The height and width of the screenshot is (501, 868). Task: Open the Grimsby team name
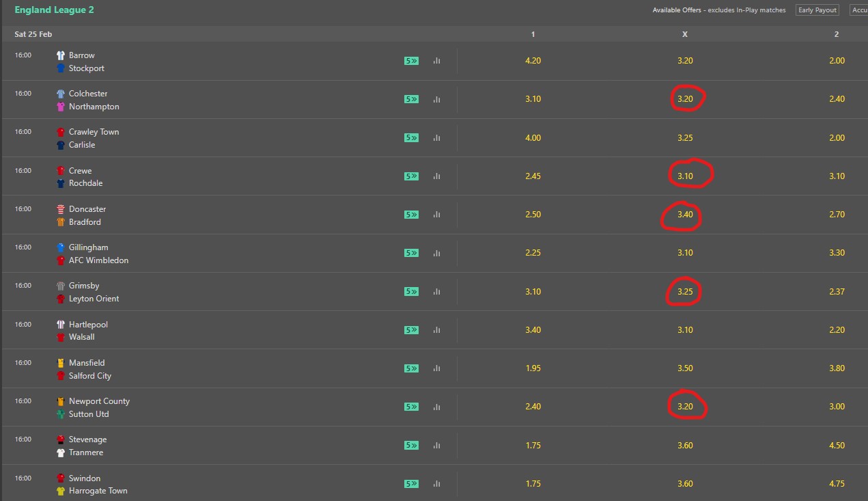click(83, 286)
